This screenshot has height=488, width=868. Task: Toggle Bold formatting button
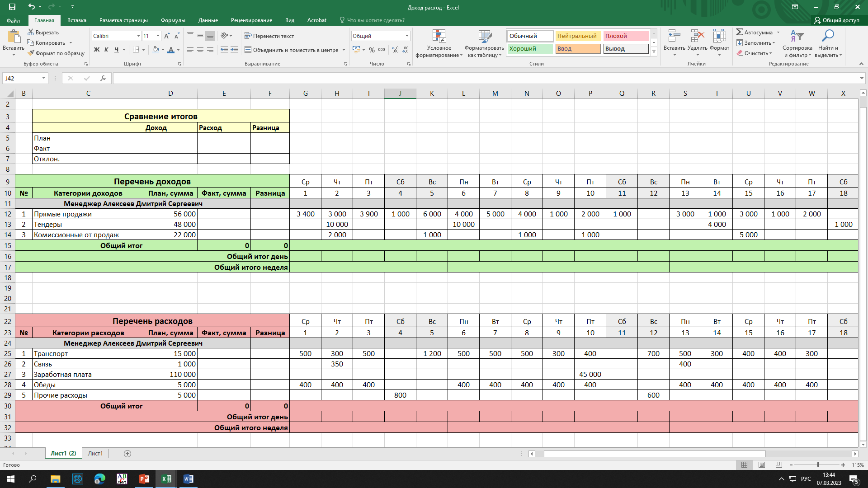[x=96, y=50]
